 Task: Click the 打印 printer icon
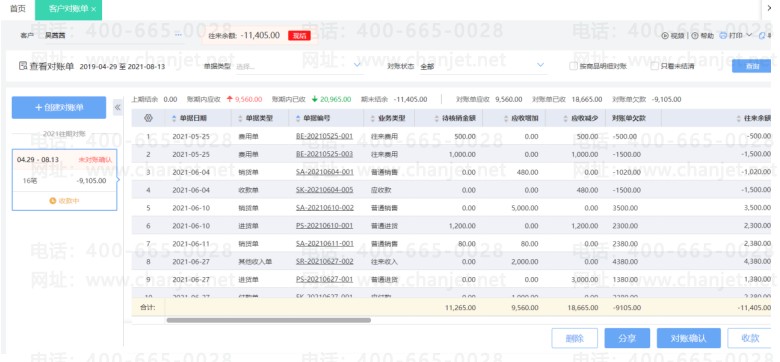[723, 36]
